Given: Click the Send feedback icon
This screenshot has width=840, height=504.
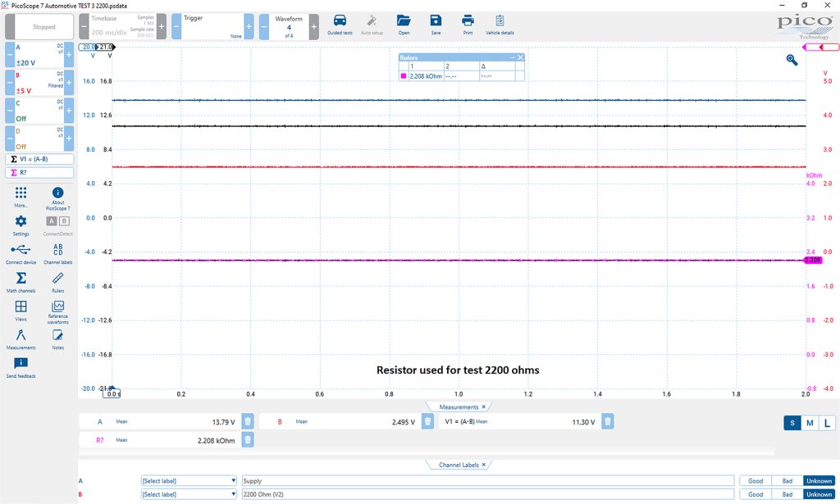Looking at the screenshot, I should [21, 363].
